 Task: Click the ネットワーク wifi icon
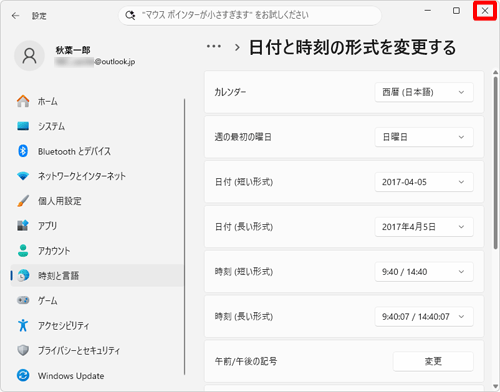click(23, 176)
